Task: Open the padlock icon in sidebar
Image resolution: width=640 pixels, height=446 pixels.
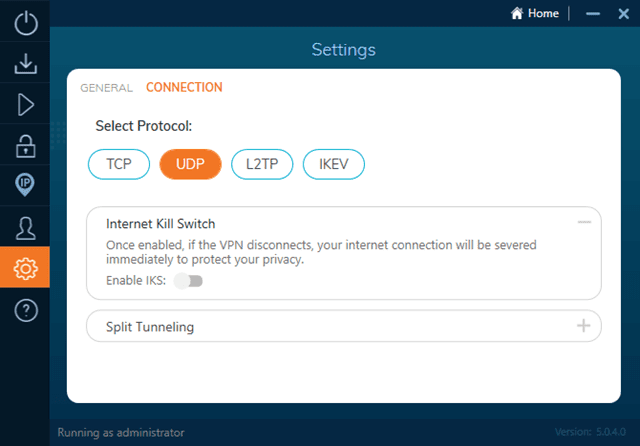Action: [x=25, y=145]
